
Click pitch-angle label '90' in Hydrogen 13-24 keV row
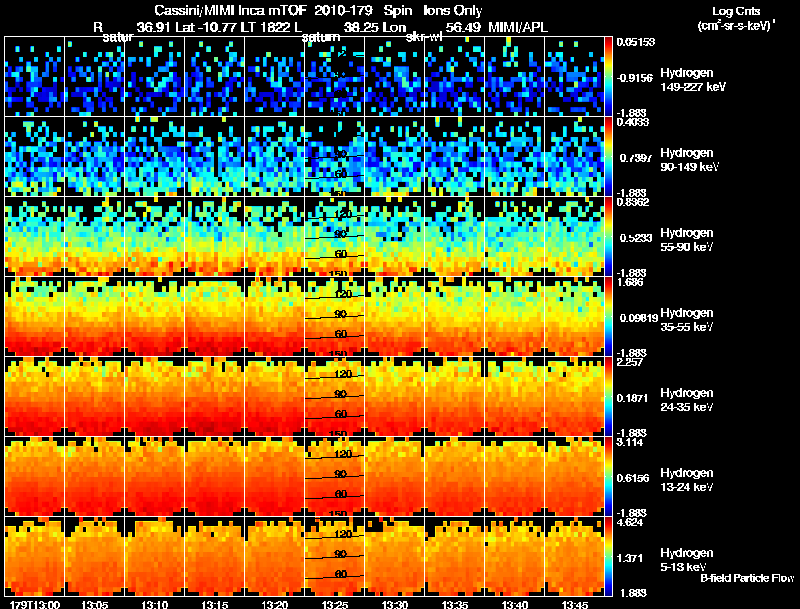pyautogui.click(x=341, y=474)
